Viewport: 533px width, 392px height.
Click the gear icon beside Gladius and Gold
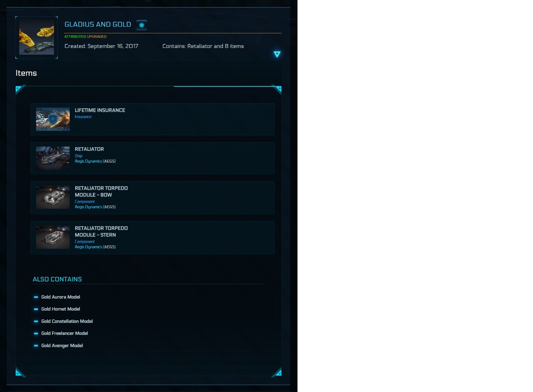pyautogui.click(x=142, y=25)
